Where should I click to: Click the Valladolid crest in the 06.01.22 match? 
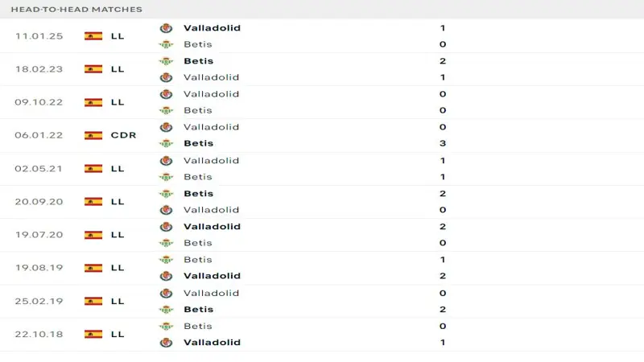167,127
